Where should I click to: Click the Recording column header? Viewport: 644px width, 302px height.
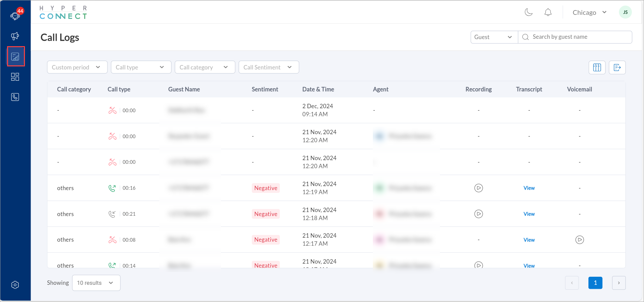coord(478,89)
